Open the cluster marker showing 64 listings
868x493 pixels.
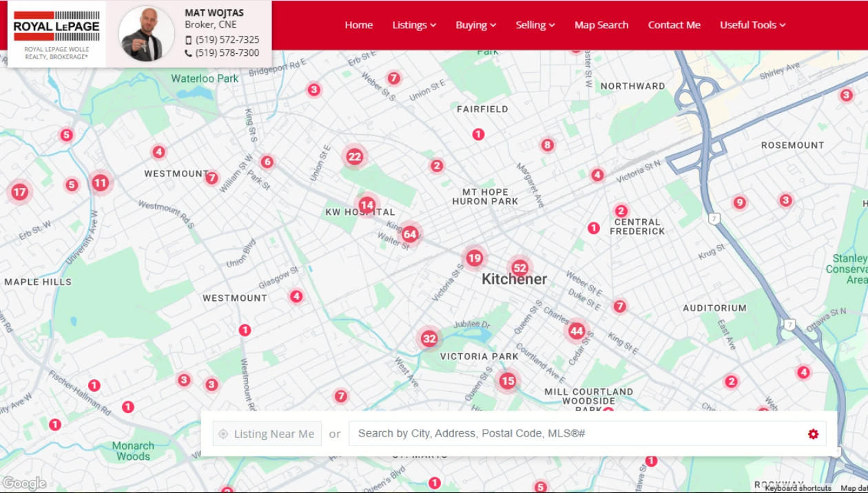click(x=410, y=234)
